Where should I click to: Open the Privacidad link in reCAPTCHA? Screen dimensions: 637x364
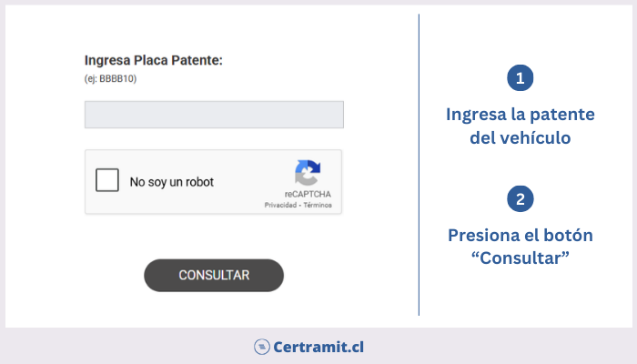click(281, 206)
